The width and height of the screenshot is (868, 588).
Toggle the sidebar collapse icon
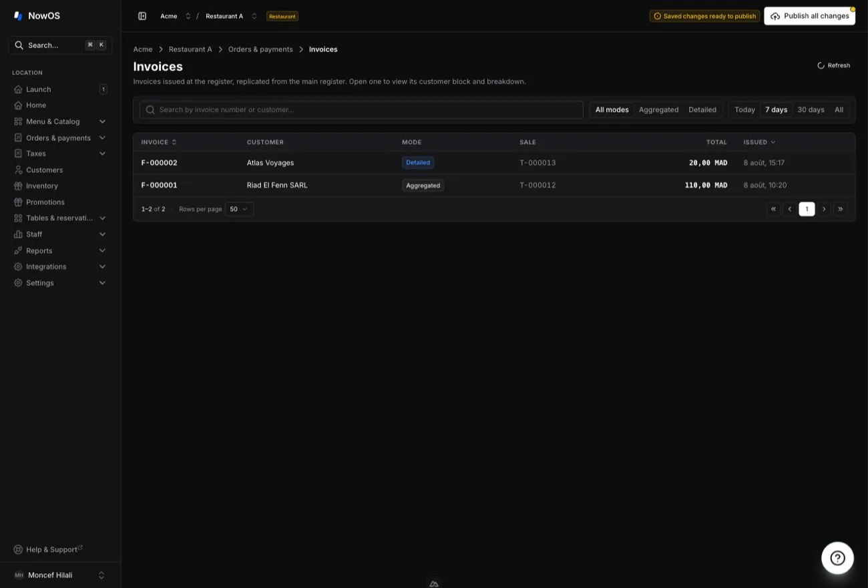point(142,16)
